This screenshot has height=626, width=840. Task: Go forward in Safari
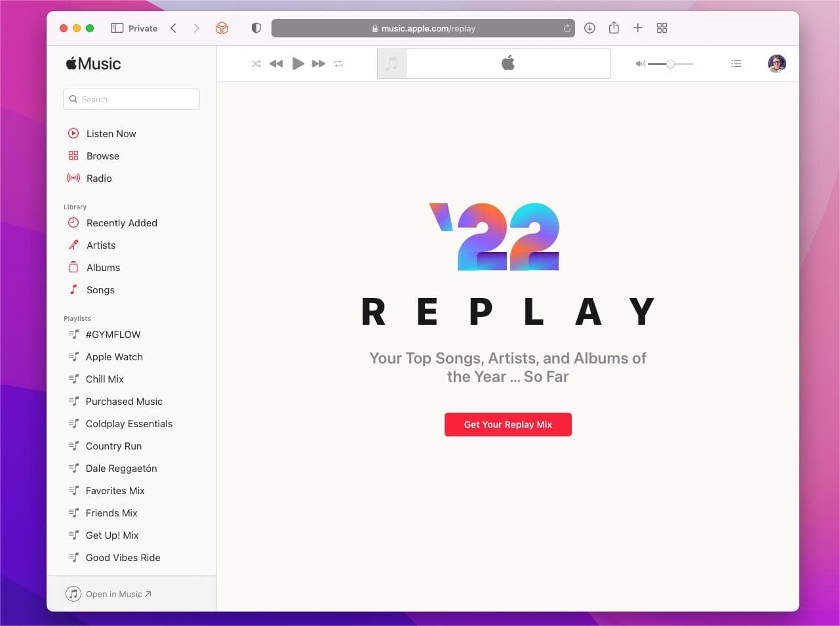tap(196, 28)
